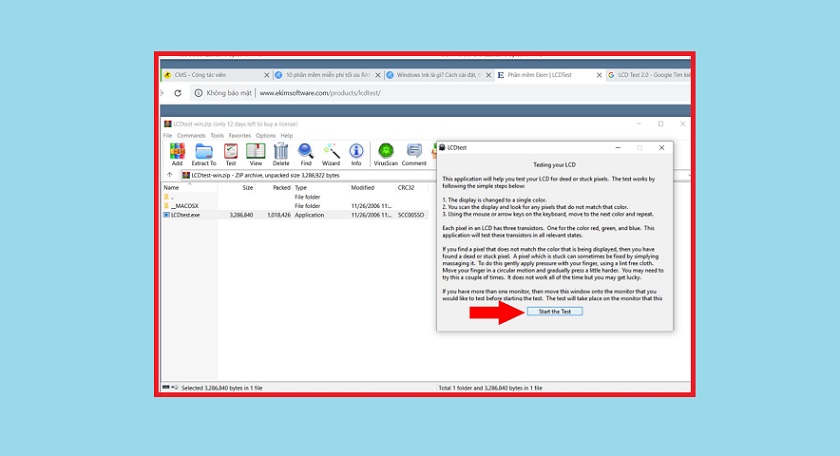Click the Add archive icon in WinRAR
The width and height of the screenshot is (840, 456).
coord(177,153)
